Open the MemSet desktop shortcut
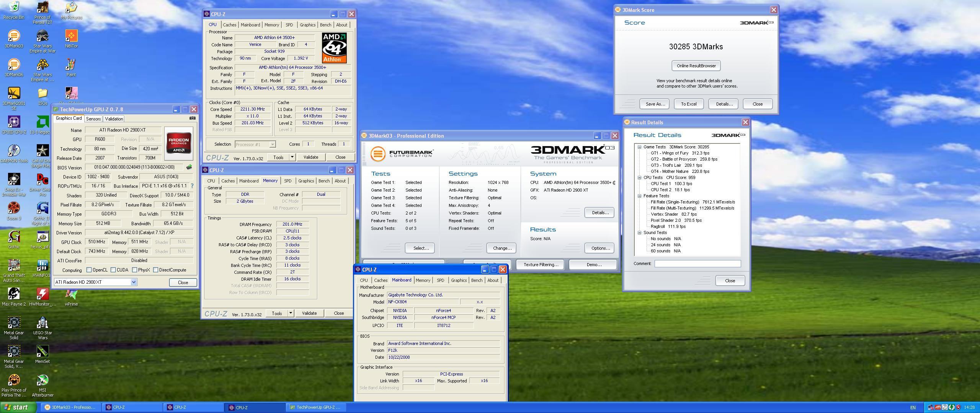 pyautogui.click(x=42, y=351)
